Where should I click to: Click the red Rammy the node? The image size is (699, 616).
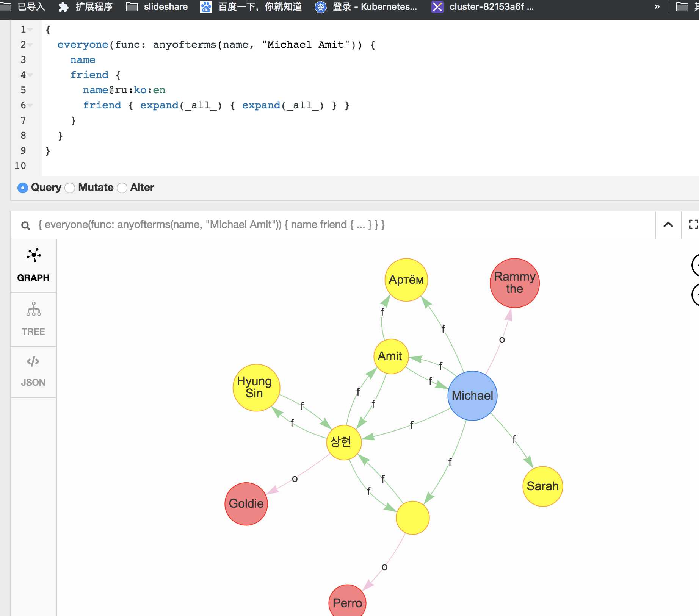tap(514, 283)
